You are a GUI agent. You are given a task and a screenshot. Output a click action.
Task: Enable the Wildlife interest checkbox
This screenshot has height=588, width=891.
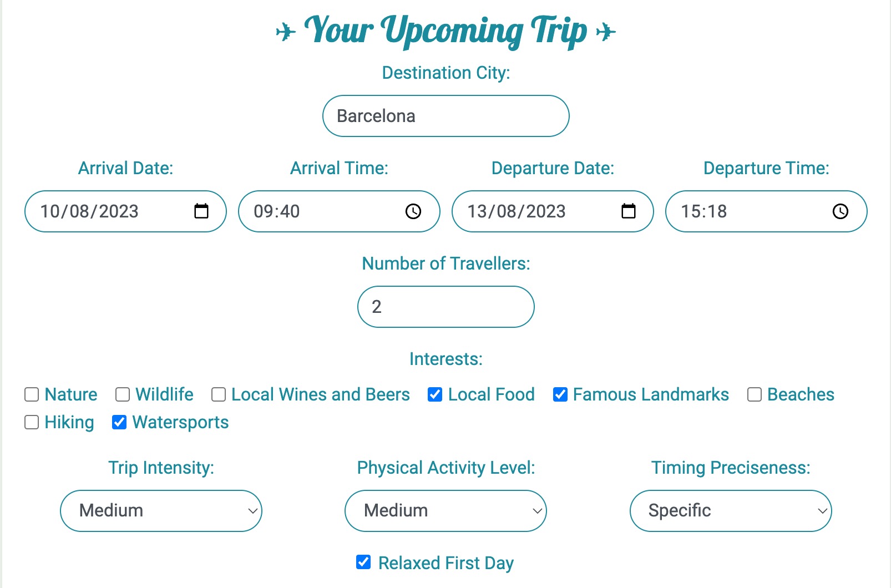pos(123,394)
